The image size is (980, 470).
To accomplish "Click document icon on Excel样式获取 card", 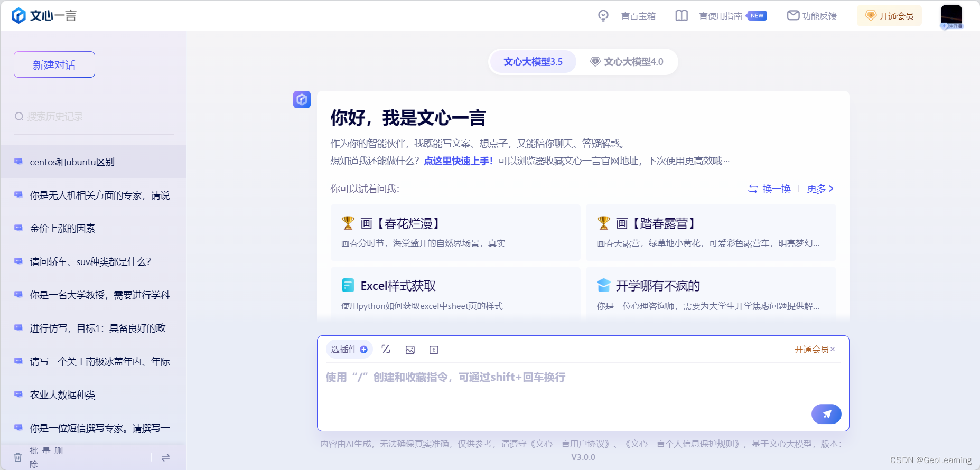I will click(x=348, y=286).
